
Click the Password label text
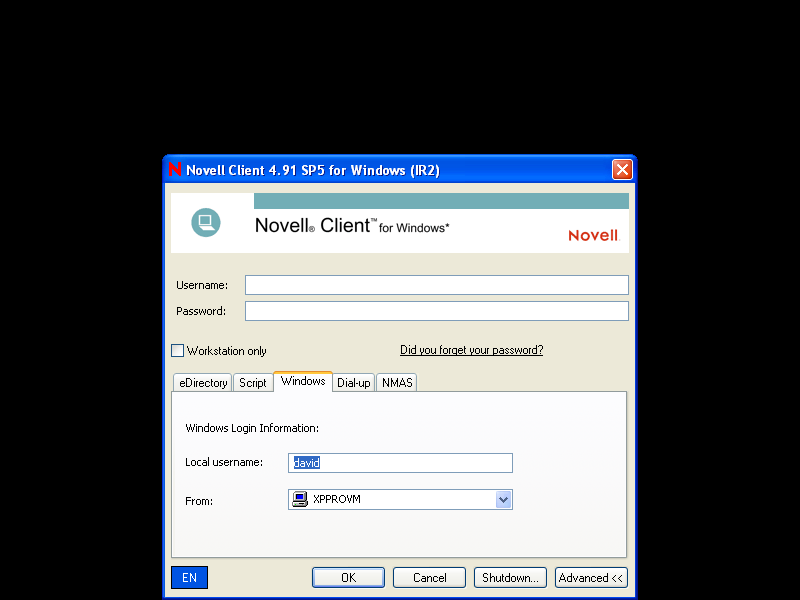[201, 311]
